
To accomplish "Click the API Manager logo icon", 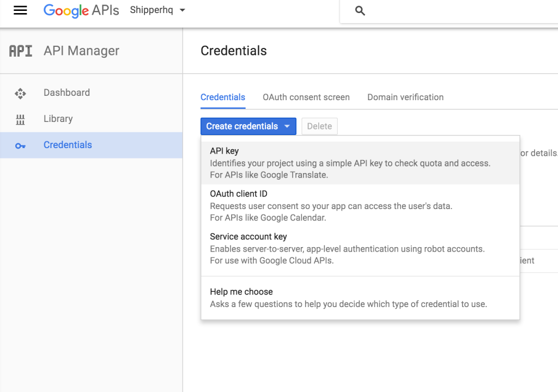I will [21, 51].
